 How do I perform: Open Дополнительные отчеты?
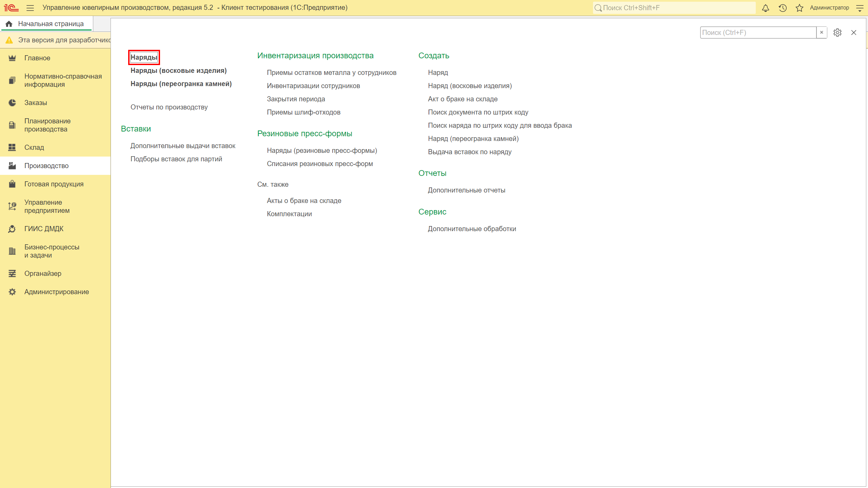coord(467,190)
